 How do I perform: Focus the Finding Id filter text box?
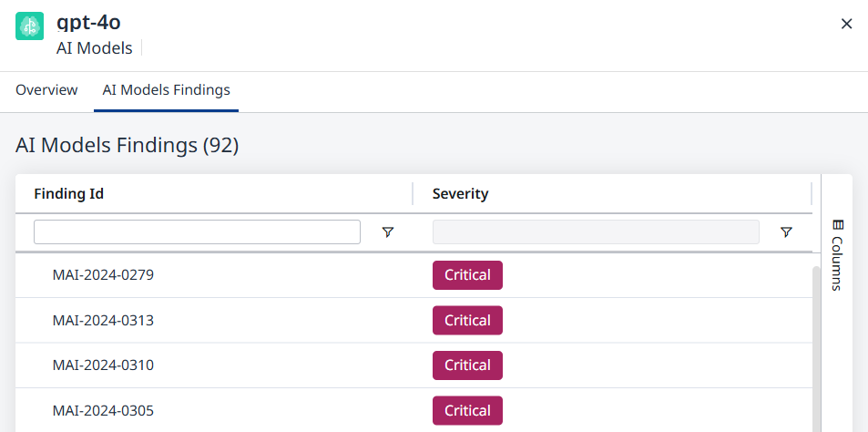tap(197, 232)
